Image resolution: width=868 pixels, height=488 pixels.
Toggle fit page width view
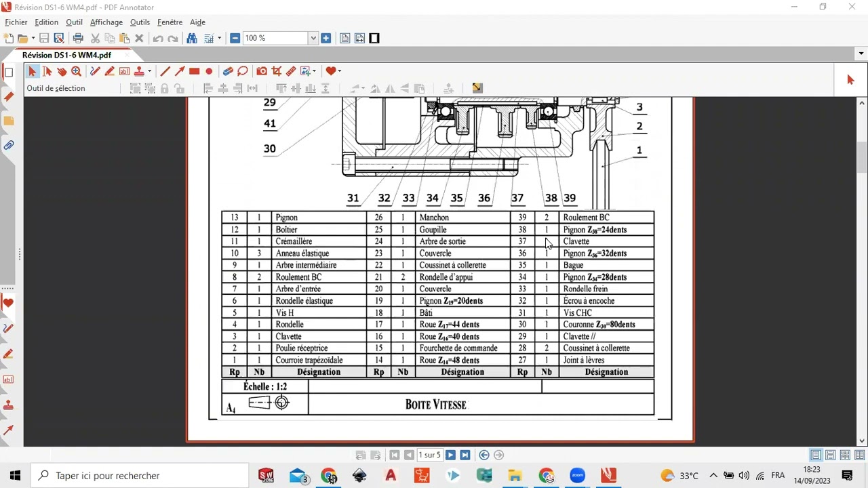coord(359,39)
